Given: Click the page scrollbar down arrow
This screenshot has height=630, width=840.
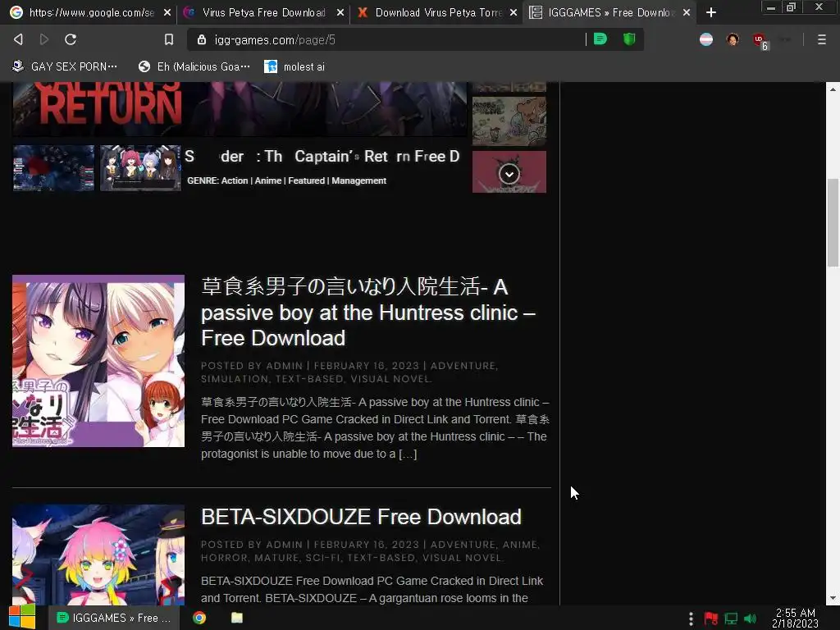Looking at the screenshot, I should [x=833, y=598].
